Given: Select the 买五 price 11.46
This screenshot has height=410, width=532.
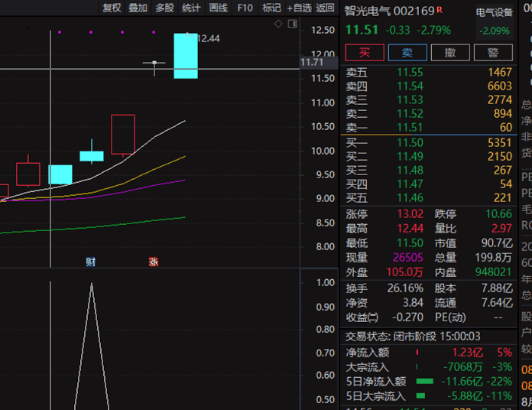Looking at the screenshot, I should click(410, 198).
